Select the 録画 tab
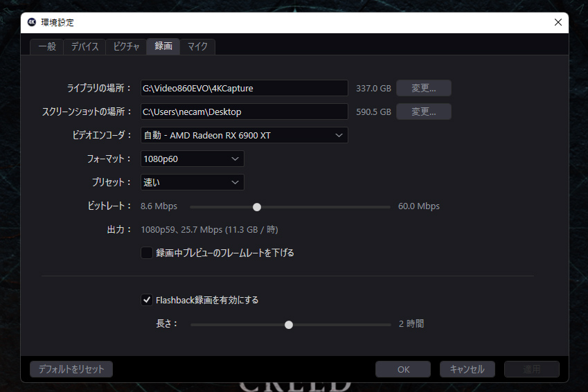 (163, 46)
